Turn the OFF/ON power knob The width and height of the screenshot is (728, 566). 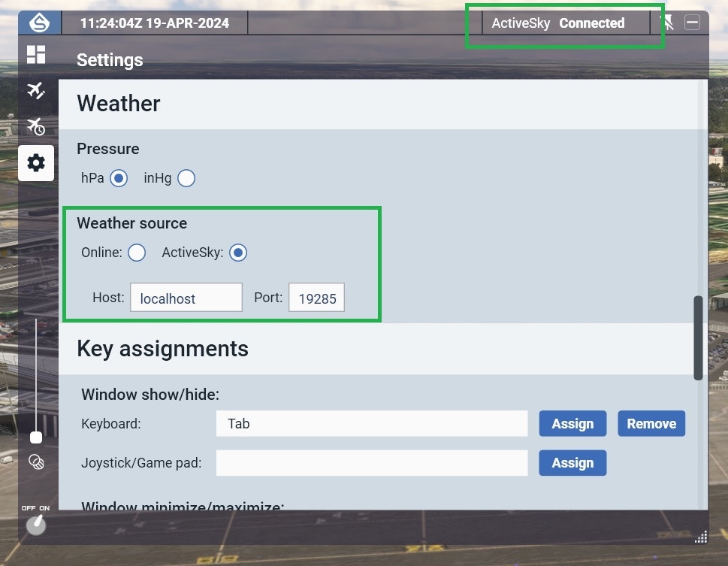tap(36, 525)
